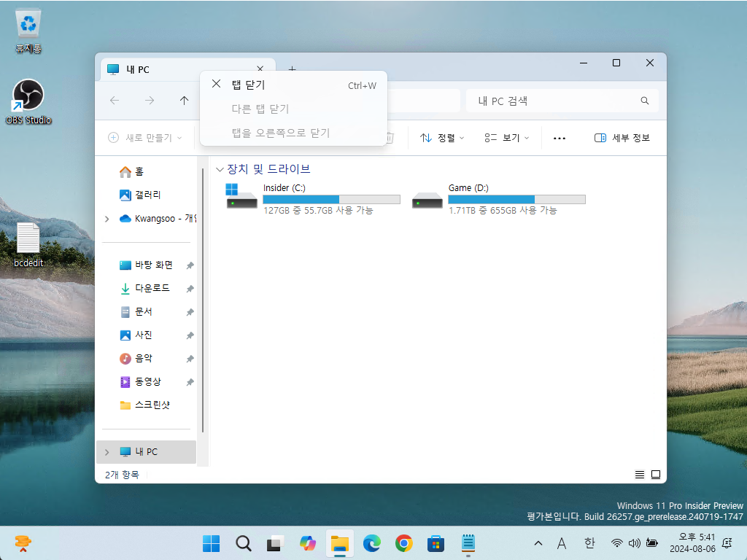
Task: Open the Kwangsoo OneDrive folder
Action: pos(158,219)
